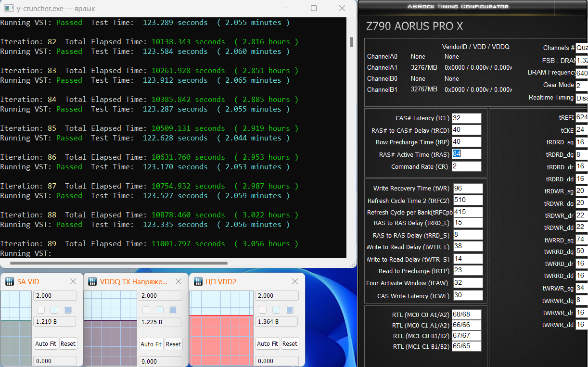Click the Refresh Cycle Time 2 (tRFC2) field
Viewport: 588px width, 367px height.
pyautogui.click(x=468, y=200)
